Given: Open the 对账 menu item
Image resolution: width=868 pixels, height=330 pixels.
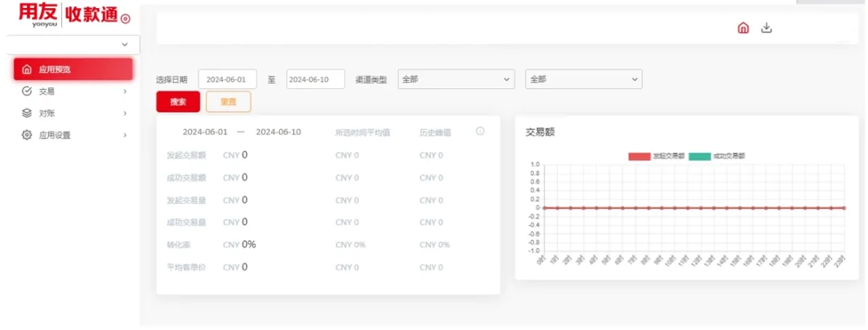Looking at the screenshot, I should (73, 113).
